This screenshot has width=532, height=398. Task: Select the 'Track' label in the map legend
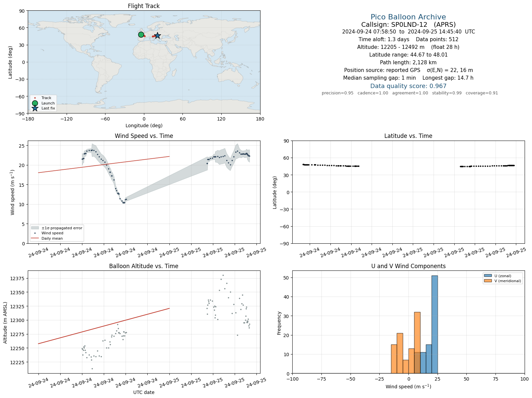46,98
